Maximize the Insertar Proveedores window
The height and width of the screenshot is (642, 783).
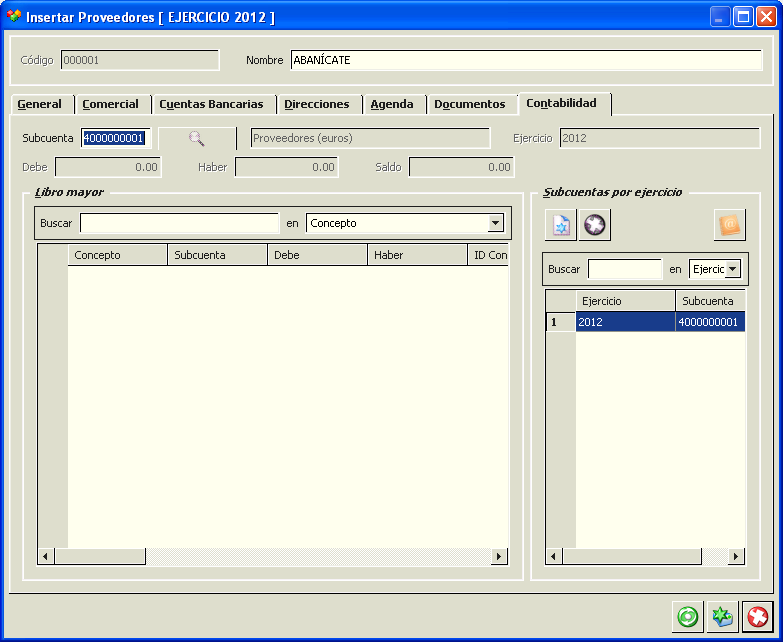743,17
